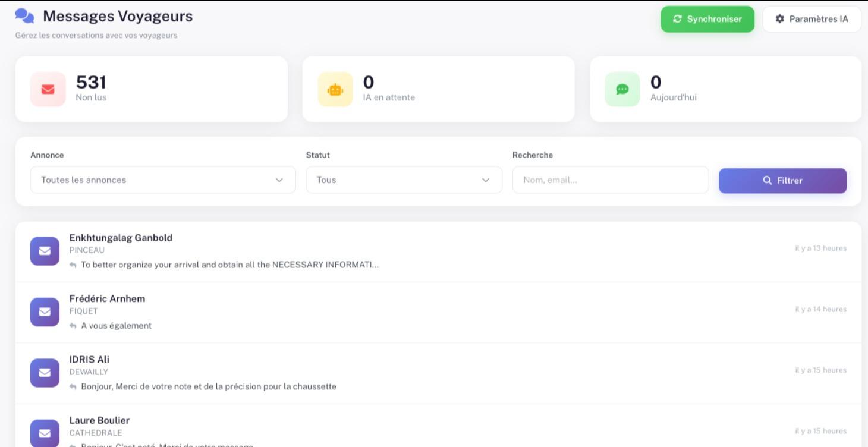Click the Synchroniser button

tap(707, 19)
